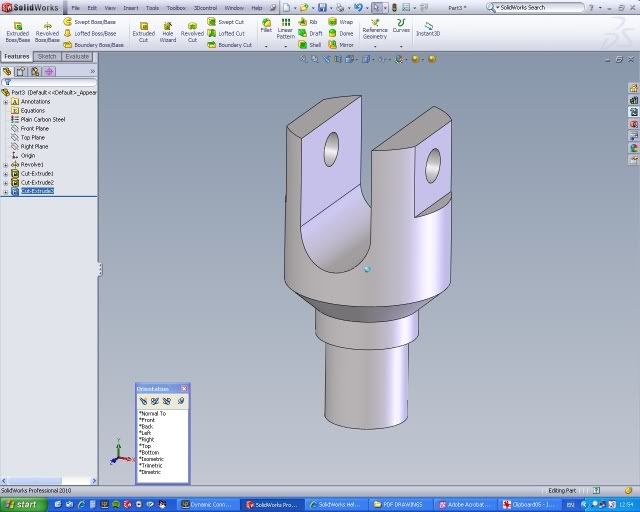
Task: Choose the Fillet tool
Action: [x=266, y=26]
